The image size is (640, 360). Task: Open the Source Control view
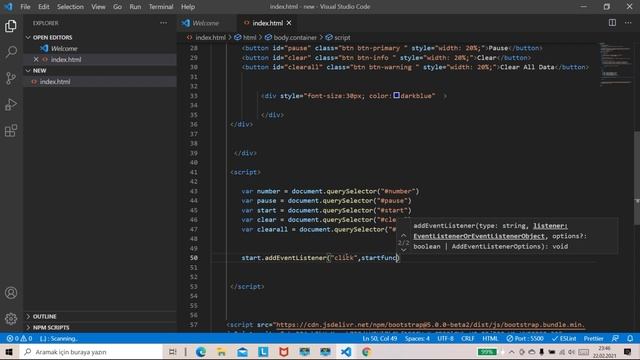click(x=11, y=78)
